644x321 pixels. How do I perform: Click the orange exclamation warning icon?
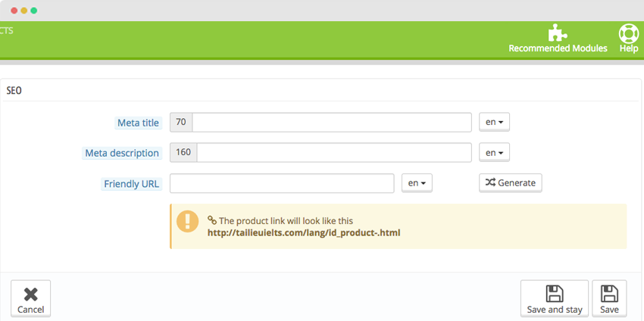coord(187,221)
